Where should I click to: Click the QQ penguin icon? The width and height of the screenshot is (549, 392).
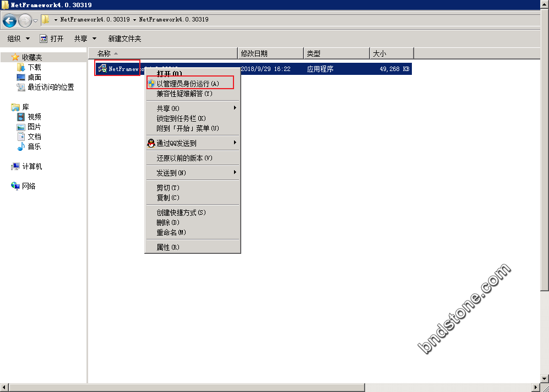click(151, 143)
